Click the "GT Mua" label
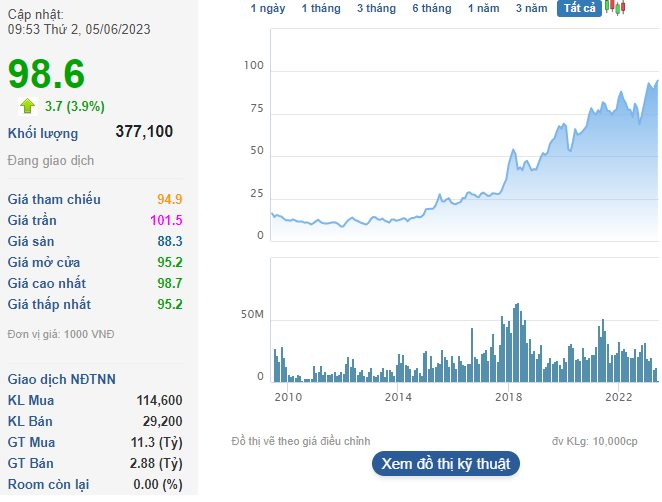The height and width of the screenshot is (502, 662). pyautogui.click(x=31, y=442)
